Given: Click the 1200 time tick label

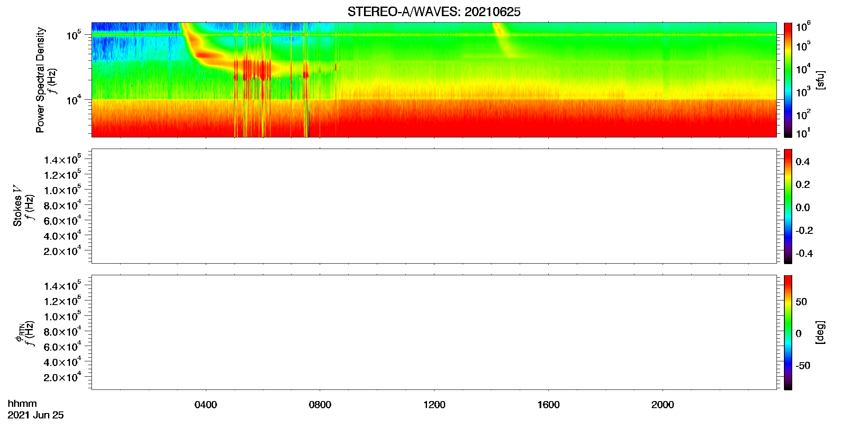Looking at the screenshot, I should pos(434,405).
